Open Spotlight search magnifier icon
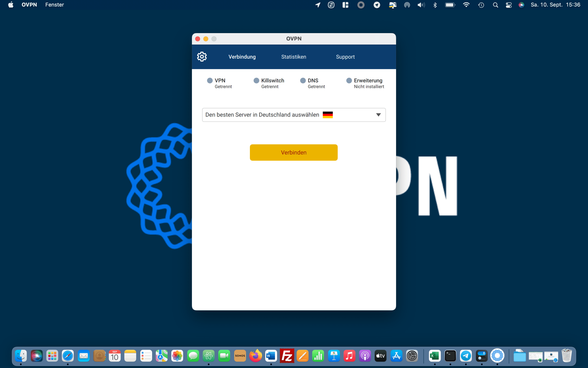The height and width of the screenshot is (368, 588). pyautogui.click(x=495, y=5)
